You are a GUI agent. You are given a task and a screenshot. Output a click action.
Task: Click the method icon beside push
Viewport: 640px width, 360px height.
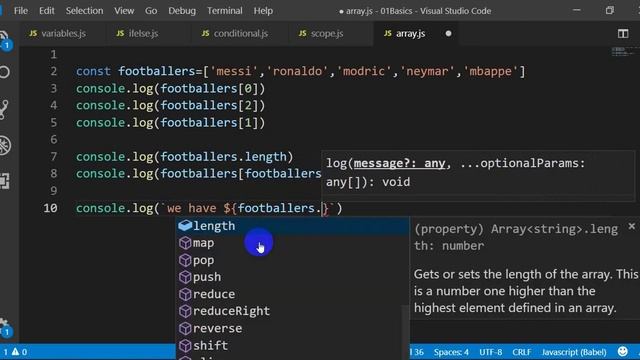[x=185, y=277]
